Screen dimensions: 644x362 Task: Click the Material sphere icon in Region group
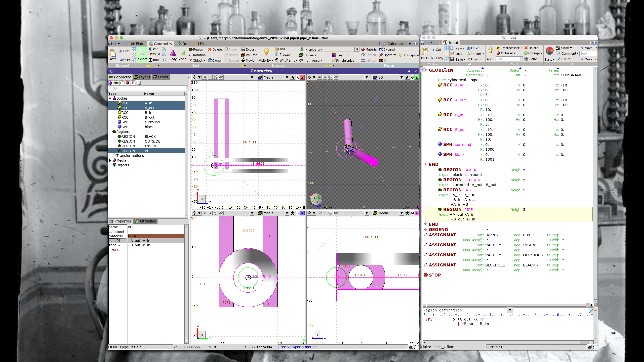(x=369, y=49)
